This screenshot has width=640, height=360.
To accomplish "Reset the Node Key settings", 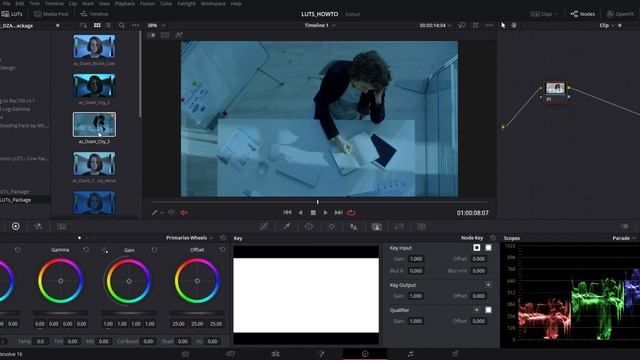I will [x=493, y=238].
